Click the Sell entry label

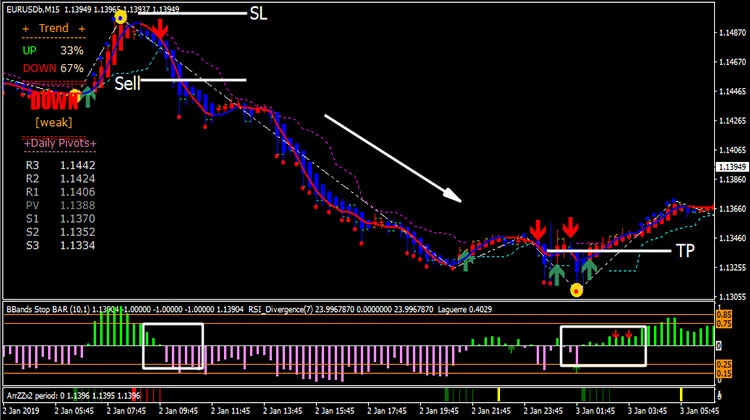[126, 83]
